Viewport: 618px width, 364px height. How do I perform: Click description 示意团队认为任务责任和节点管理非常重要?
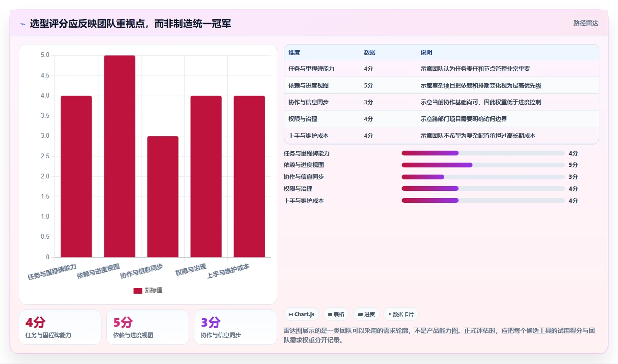(x=475, y=69)
